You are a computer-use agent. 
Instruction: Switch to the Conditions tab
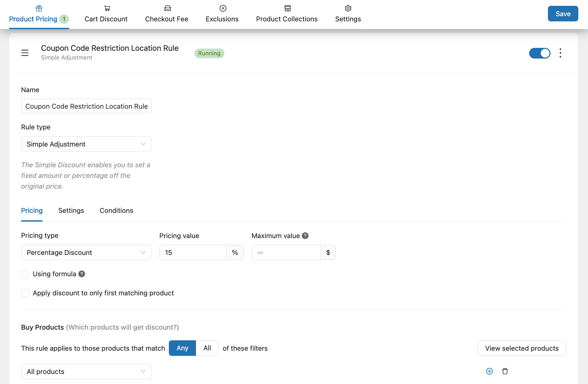tap(116, 211)
